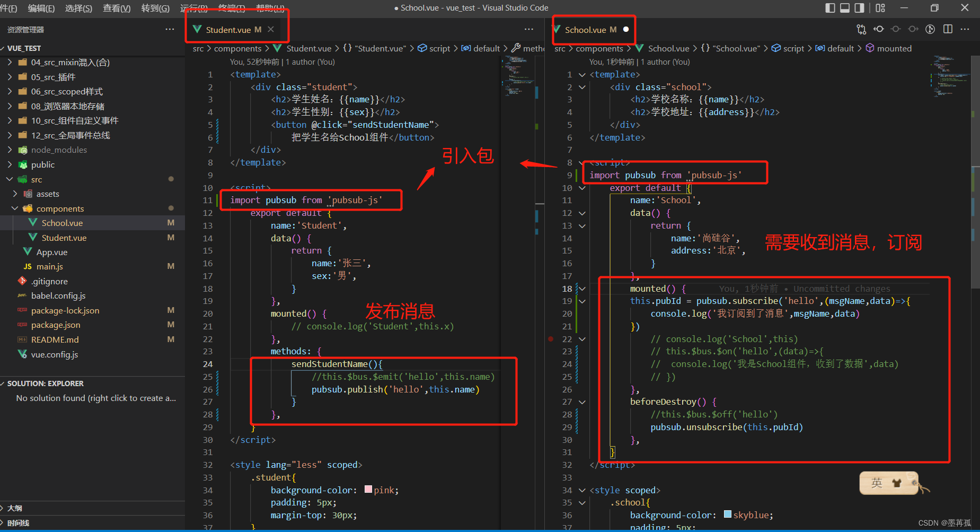This screenshot has height=532, width=980.
Task: Open package-lock.json from the file tree
Action: (x=65, y=310)
